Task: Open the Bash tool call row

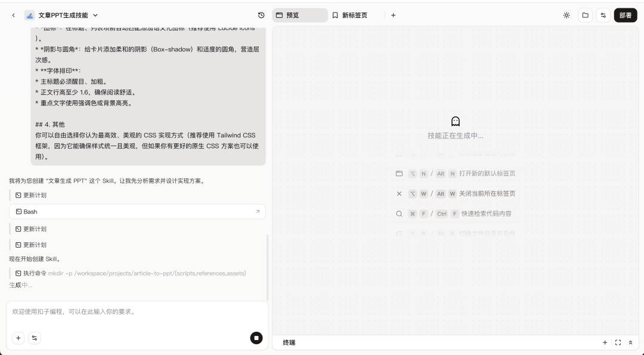Action: (x=137, y=212)
